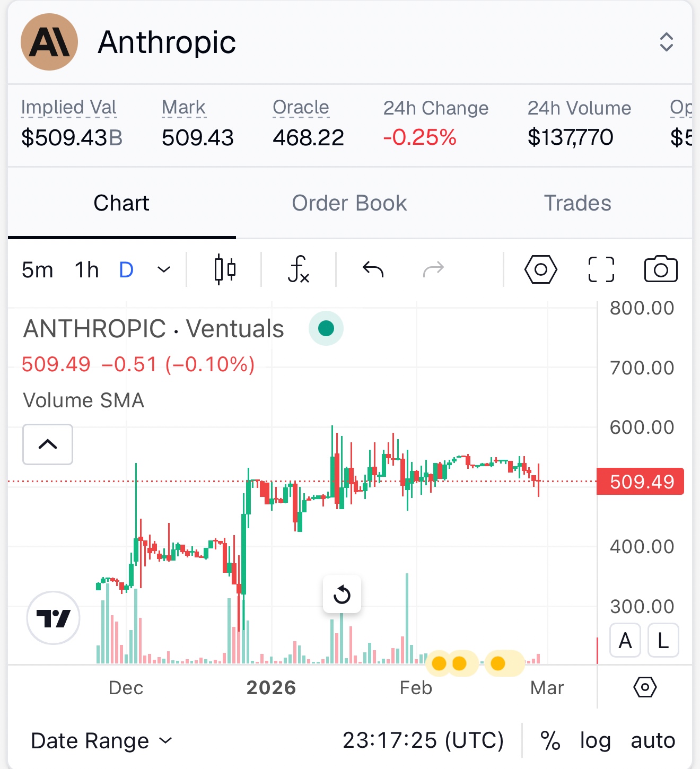The height and width of the screenshot is (769, 700).
Task: Toggle auto scale mode
Action: point(653,740)
